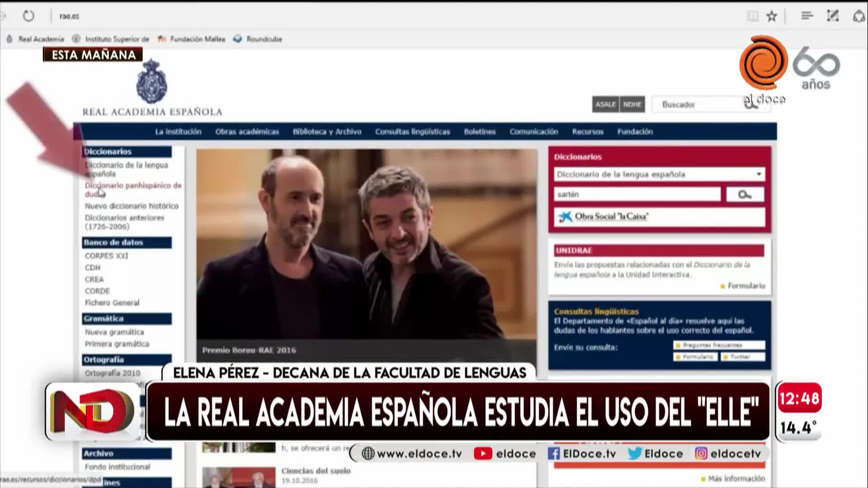
Task: Click the Banco de datos sidebar heading
Action: coord(127,243)
